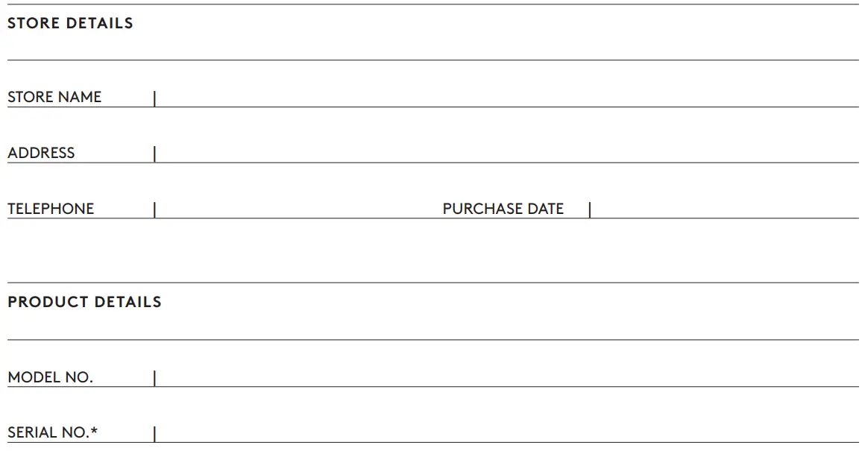The image size is (868, 451).
Task: Click the vertical divider after TELEPHONE
Action: click(154, 210)
